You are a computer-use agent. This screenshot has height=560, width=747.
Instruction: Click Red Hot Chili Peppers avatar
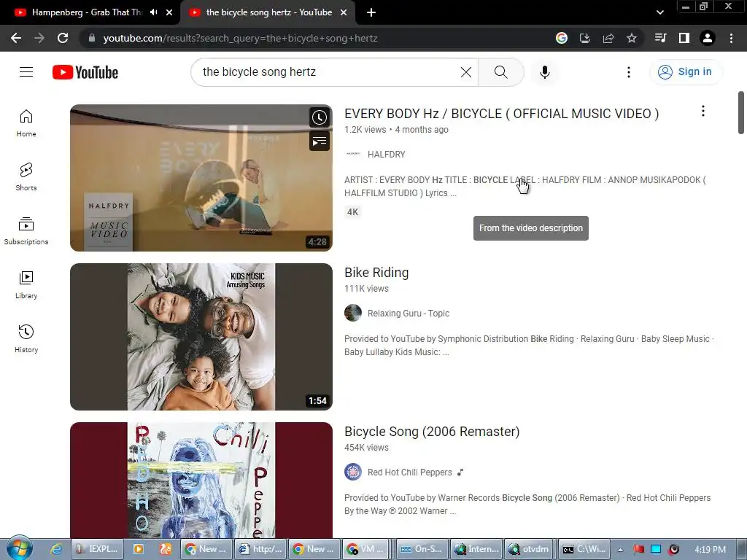tap(353, 472)
